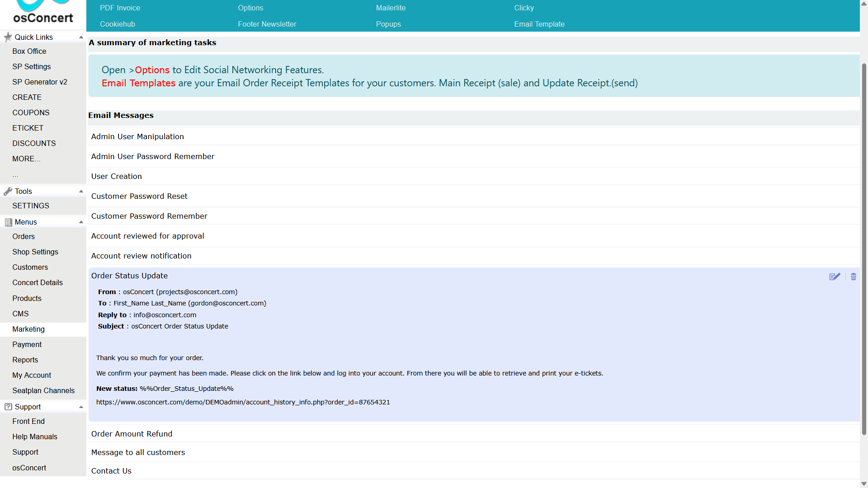
Task: Click the Support question-mark icon
Action: pos(8,407)
